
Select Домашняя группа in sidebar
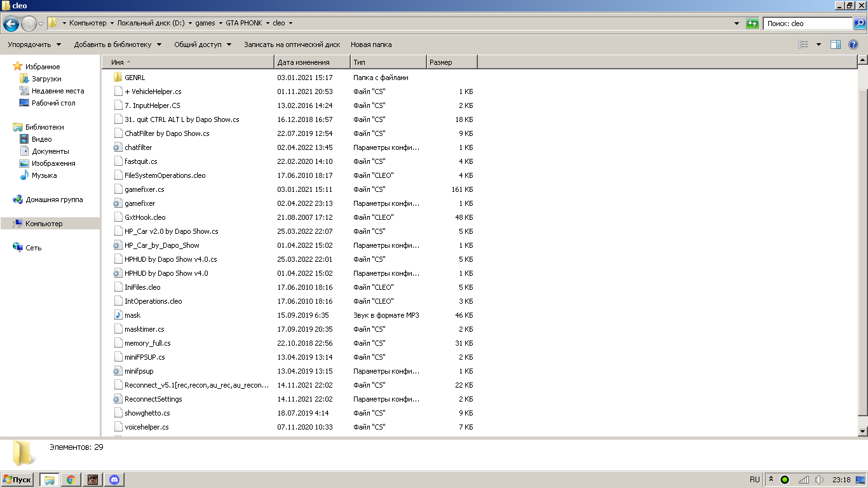(54, 200)
